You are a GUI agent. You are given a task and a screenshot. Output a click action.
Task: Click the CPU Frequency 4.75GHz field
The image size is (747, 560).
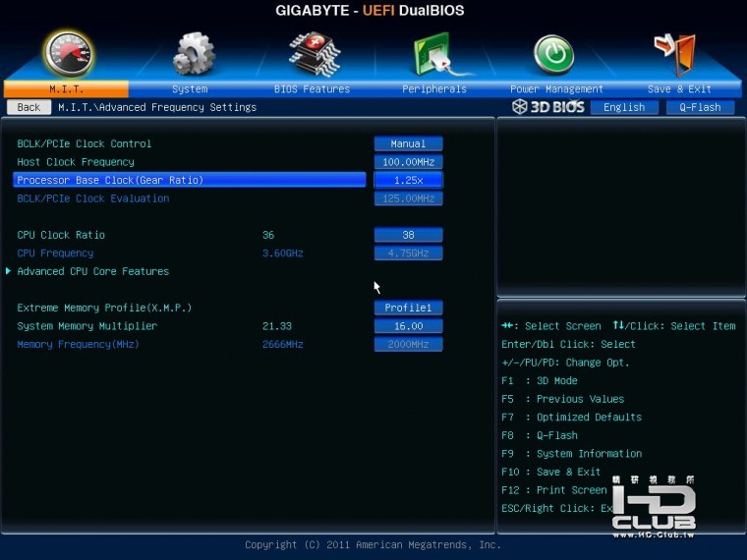(408, 253)
